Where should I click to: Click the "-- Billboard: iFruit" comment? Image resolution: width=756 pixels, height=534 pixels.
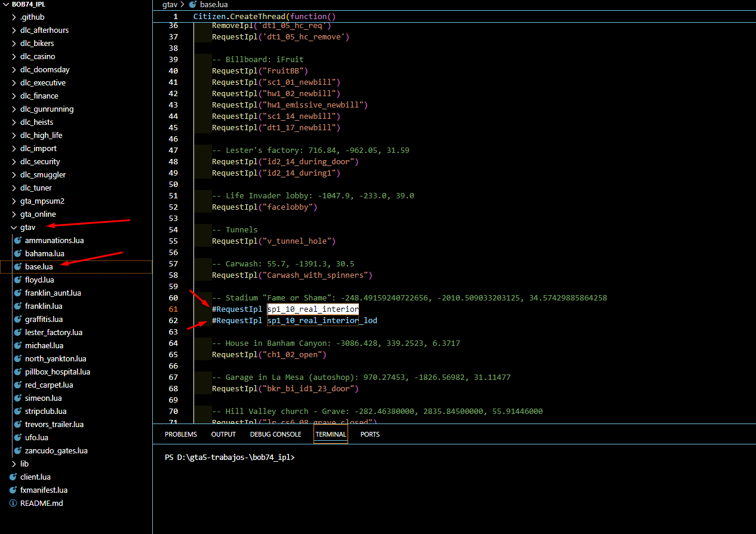(258, 60)
